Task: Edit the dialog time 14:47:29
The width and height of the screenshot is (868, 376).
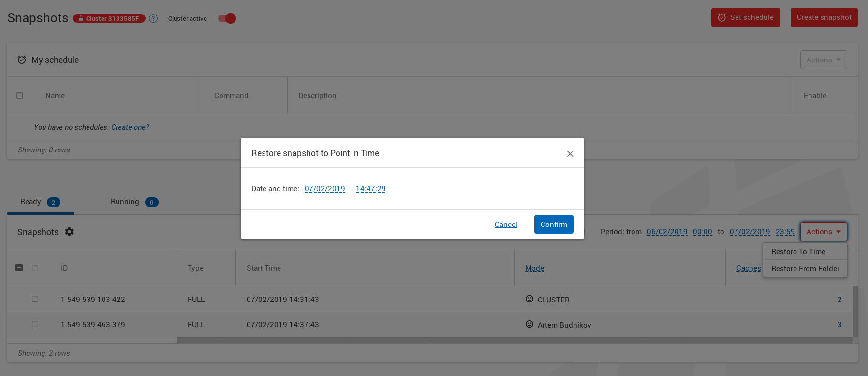Action: tap(371, 189)
